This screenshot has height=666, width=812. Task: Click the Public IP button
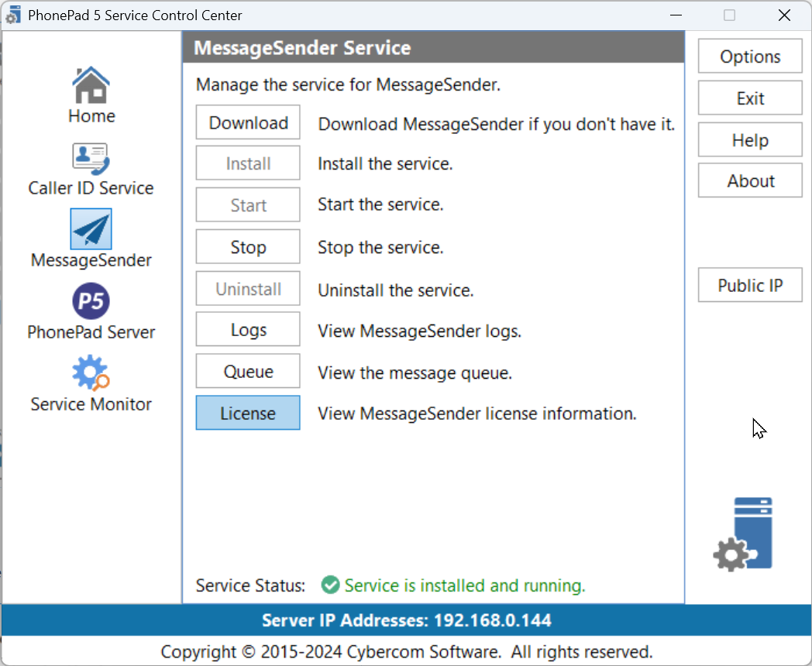(x=750, y=285)
